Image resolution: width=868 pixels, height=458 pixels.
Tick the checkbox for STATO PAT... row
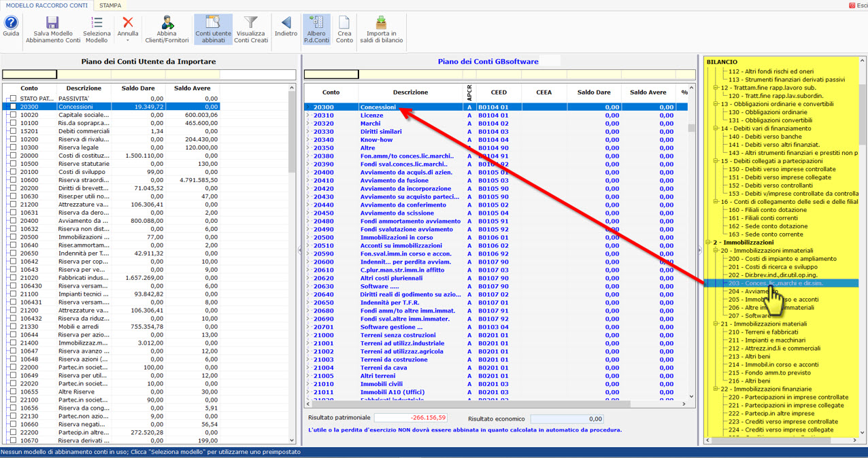[13, 99]
